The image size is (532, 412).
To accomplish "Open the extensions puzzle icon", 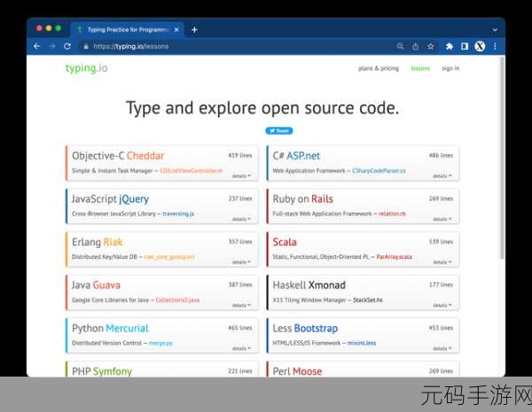I will coord(450,46).
